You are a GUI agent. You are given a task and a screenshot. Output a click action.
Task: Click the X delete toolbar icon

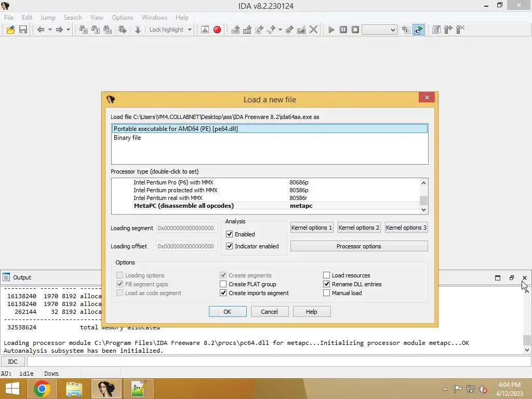pyautogui.click(x=313, y=30)
